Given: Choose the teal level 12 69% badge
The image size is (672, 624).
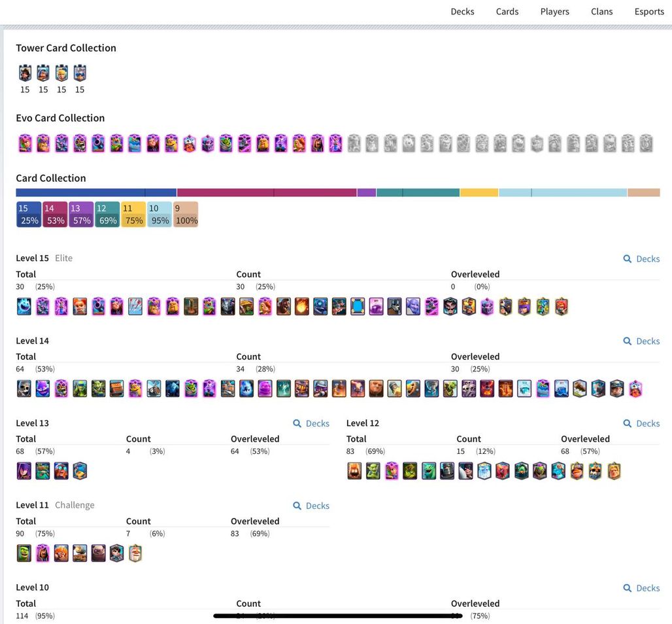Looking at the screenshot, I should click(x=107, y=215).
